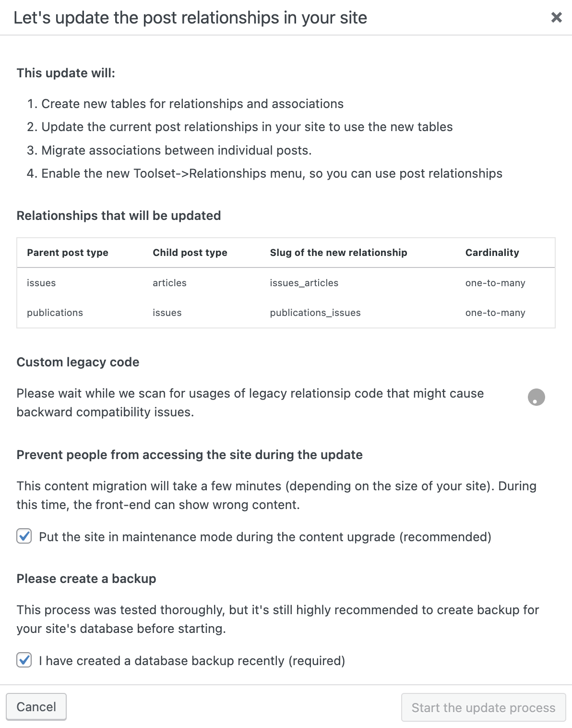
Task: Click the database backup label text
Action: [192, 661]
